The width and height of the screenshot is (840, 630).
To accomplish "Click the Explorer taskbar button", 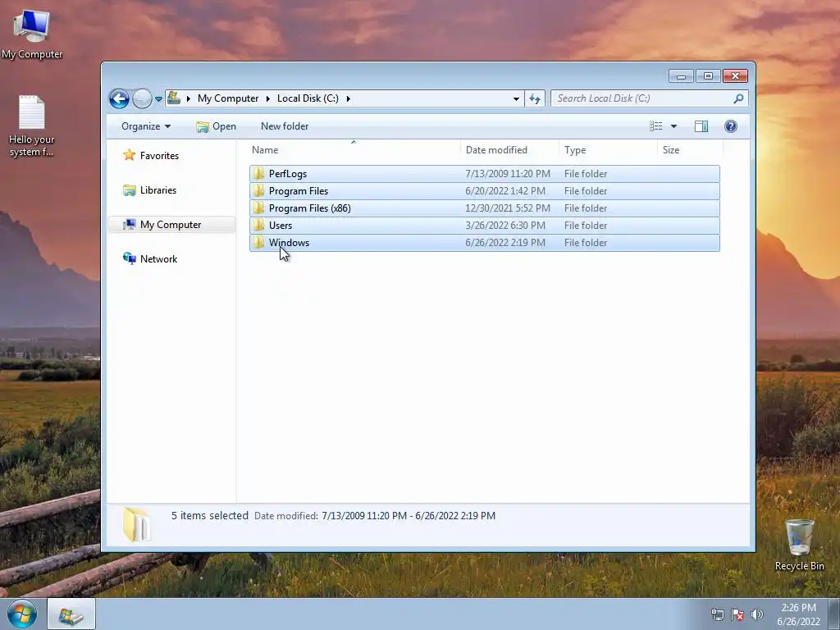I will [71, 614].
